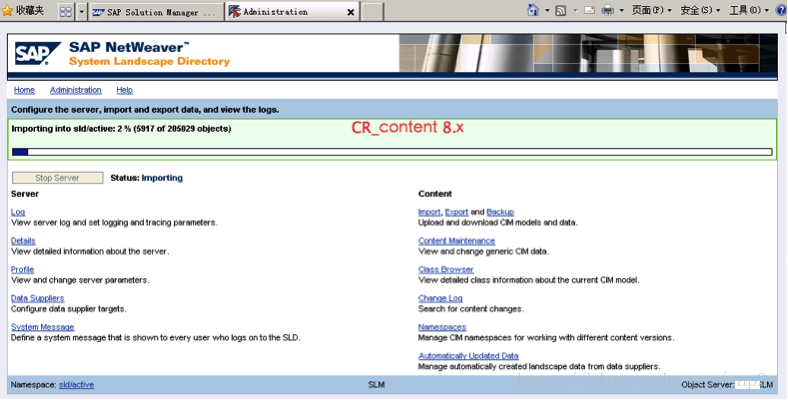Screen dimensions: 788x400
Task: Print page with the printer icon
Action: coord(608,11)
